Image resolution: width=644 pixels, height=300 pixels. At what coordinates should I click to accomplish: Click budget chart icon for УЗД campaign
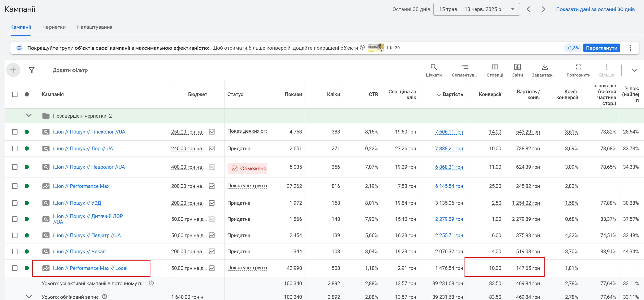pos(211,203)
